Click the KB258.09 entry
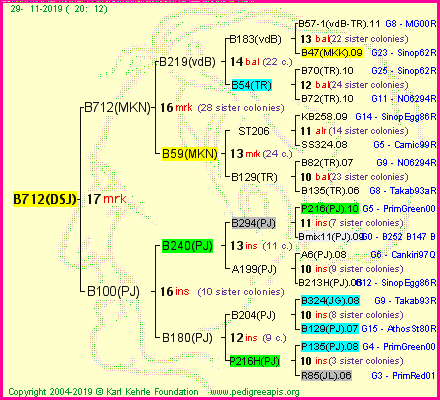Viewport: 440px width, 400px height. [324, 117]
